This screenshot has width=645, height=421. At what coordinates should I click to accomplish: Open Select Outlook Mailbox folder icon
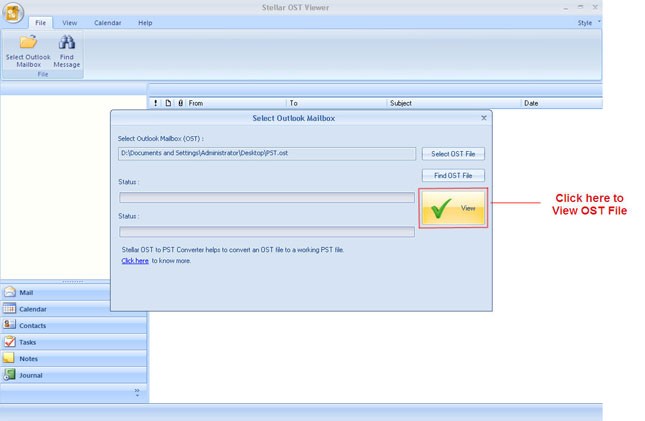[x=28, y=42]
